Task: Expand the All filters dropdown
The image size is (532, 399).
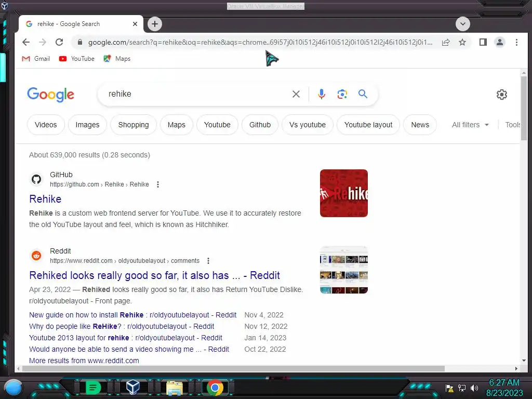Action: [x=470, y=125]
